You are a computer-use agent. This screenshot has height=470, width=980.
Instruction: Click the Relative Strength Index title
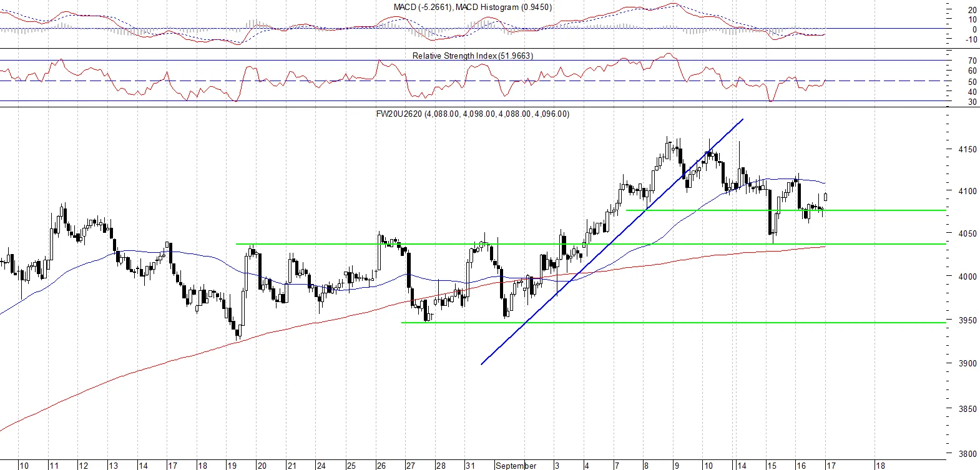point(473,56)
